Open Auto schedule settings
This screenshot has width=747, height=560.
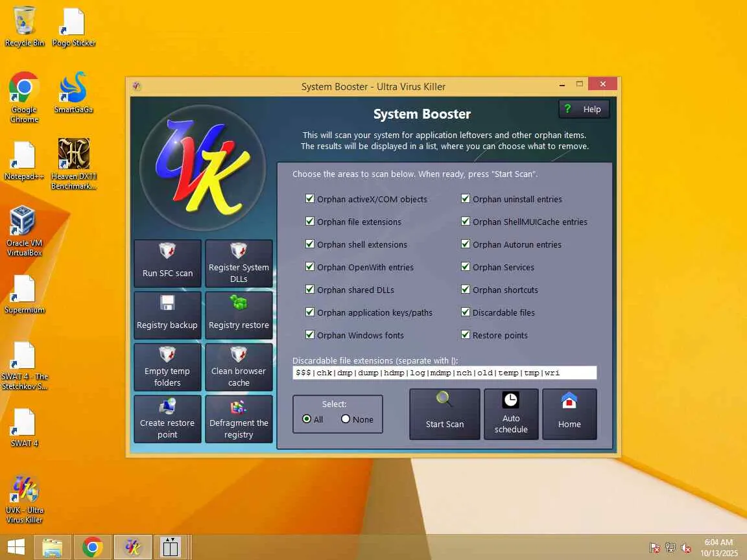click(x=511, y=414)
